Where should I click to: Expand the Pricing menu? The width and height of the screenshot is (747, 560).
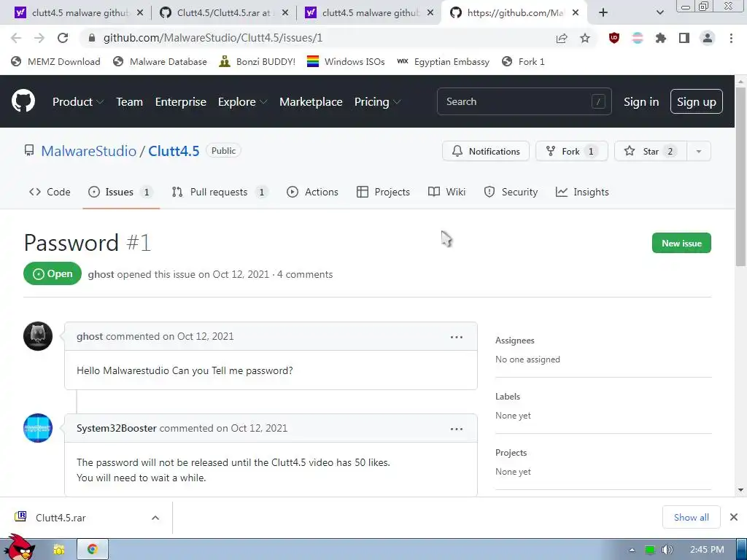click(x=377, y=102)
